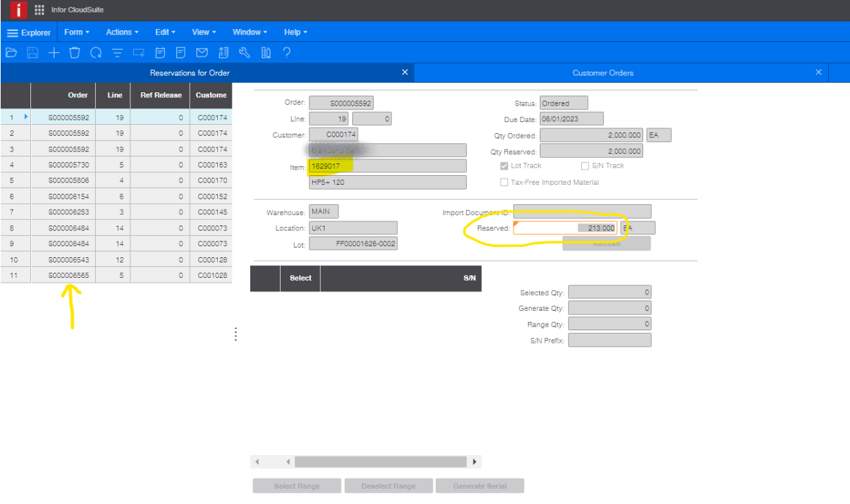Screen dimensions: 850x504
Task: Select order S000006565 in row 11
Action: click(69, 275)
